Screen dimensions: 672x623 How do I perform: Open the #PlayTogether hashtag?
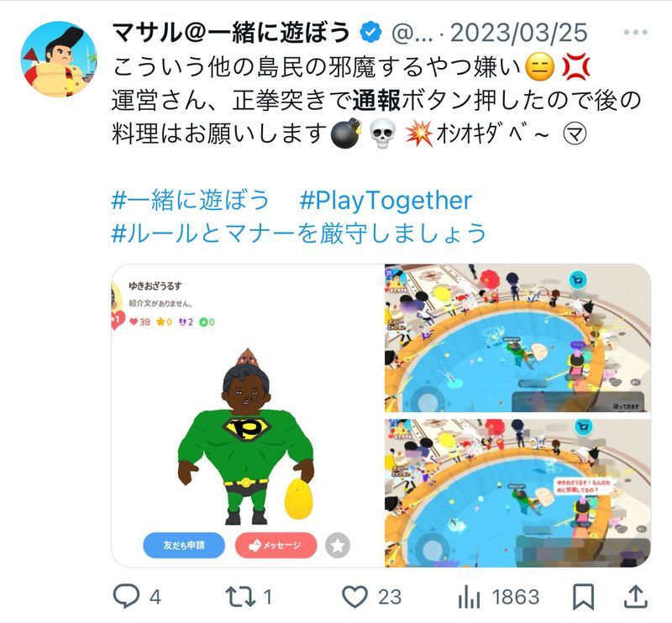click(386, 201)
